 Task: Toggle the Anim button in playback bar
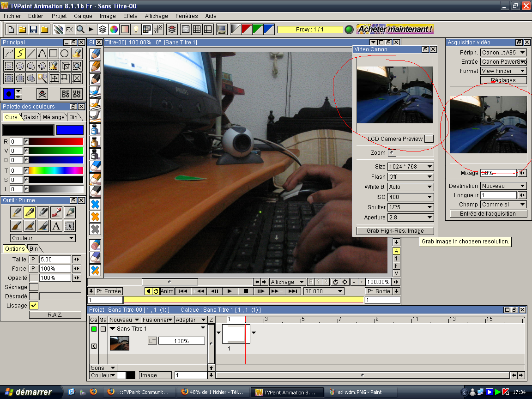click(x=167, y=291)
